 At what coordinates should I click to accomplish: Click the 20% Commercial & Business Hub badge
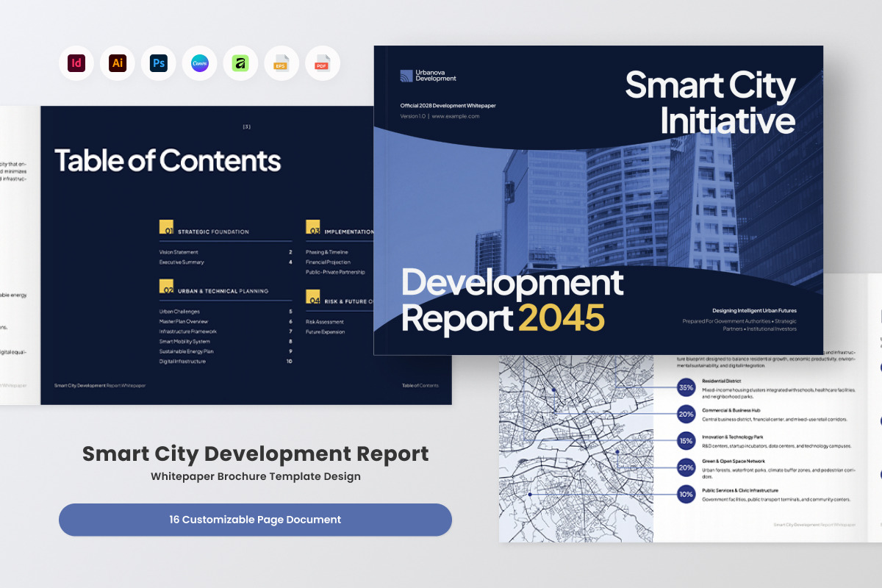point(686,415)
